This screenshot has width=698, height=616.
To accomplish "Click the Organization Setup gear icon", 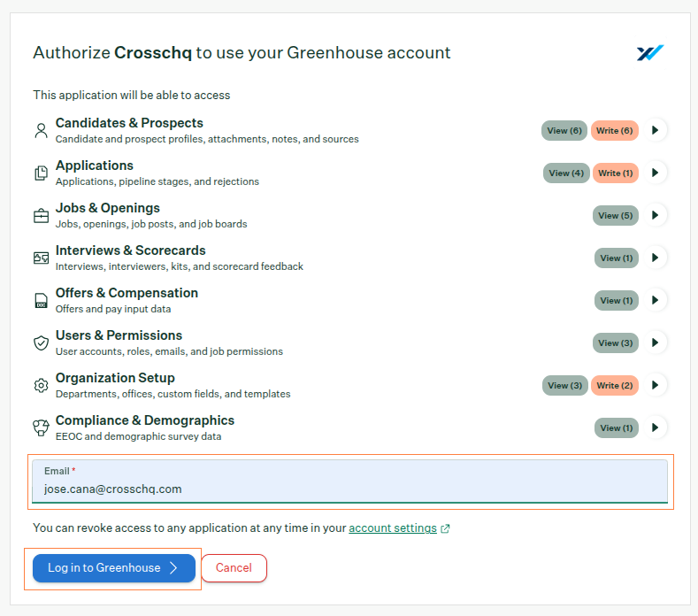I will pyautogui.click(x=41, y=385).
